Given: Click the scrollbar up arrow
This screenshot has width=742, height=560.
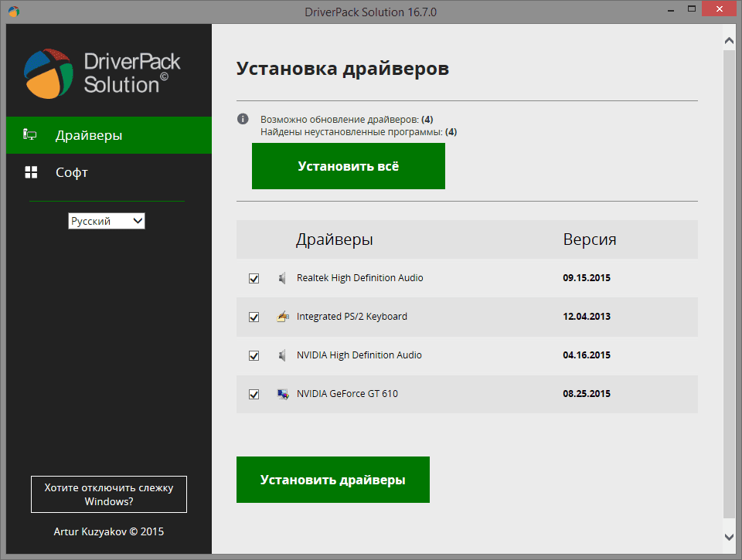Looking at the screenshot, I should click(730, 38).
